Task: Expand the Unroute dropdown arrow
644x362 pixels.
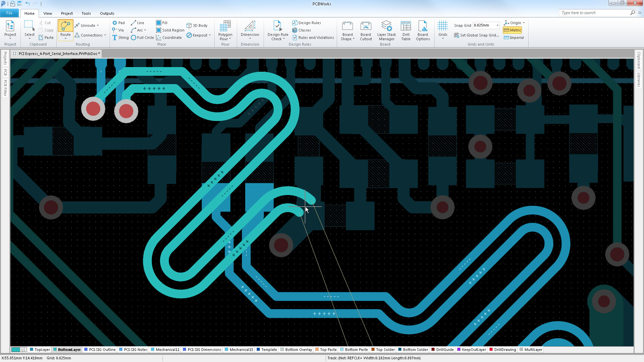Action: coord(98,25)
